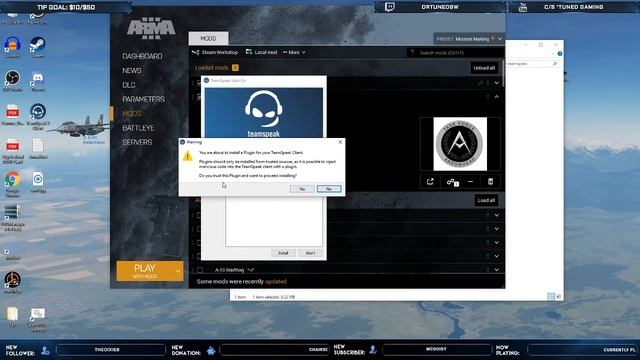
Task: Open the BATTLEYE section
Action: 138,128
